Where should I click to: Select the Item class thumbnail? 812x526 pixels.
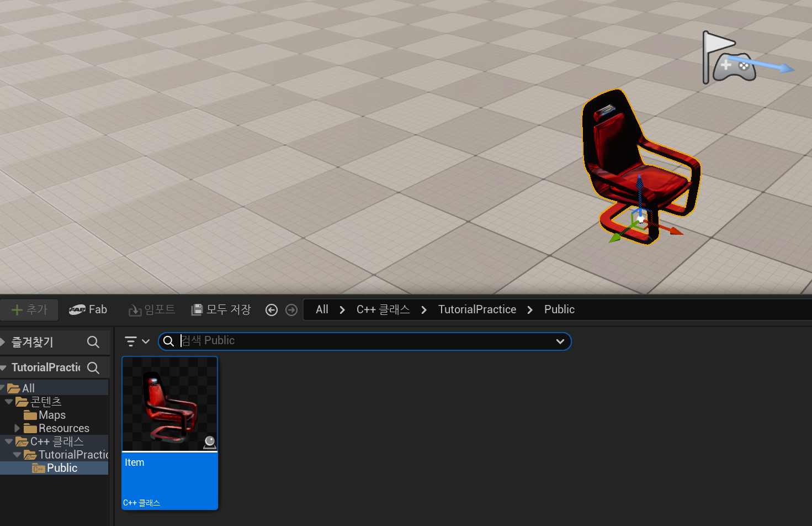(169, 404)
